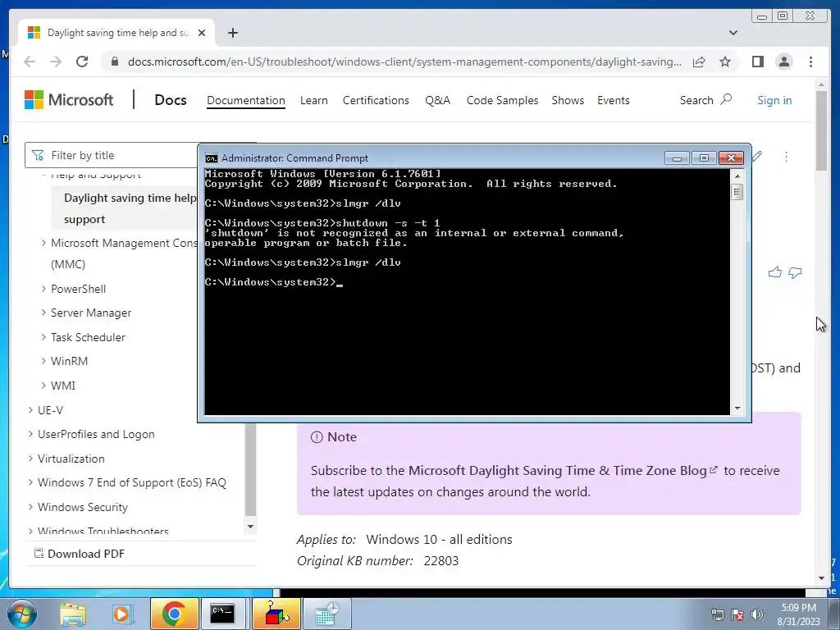This screenshot has height=630, width=840.
Task: Click the Microsoft logo
Action: [x=69, y=99]
